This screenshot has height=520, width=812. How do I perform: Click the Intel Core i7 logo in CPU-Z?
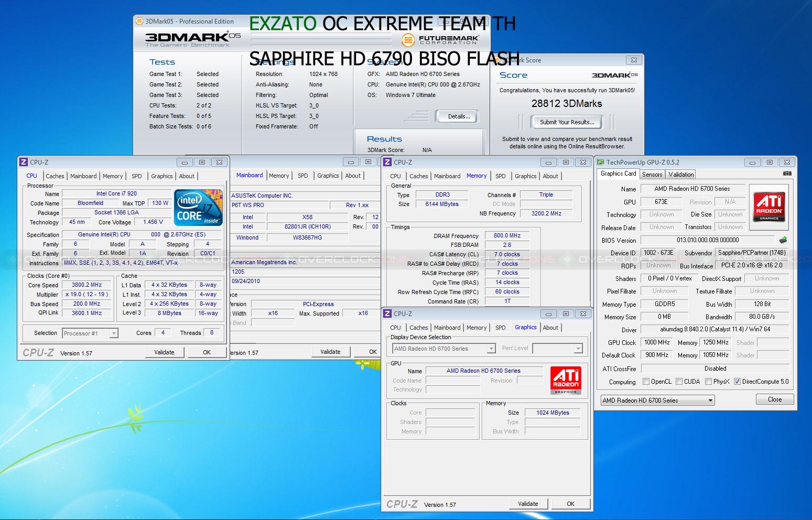pyautogui.click(x=198, y=207)
